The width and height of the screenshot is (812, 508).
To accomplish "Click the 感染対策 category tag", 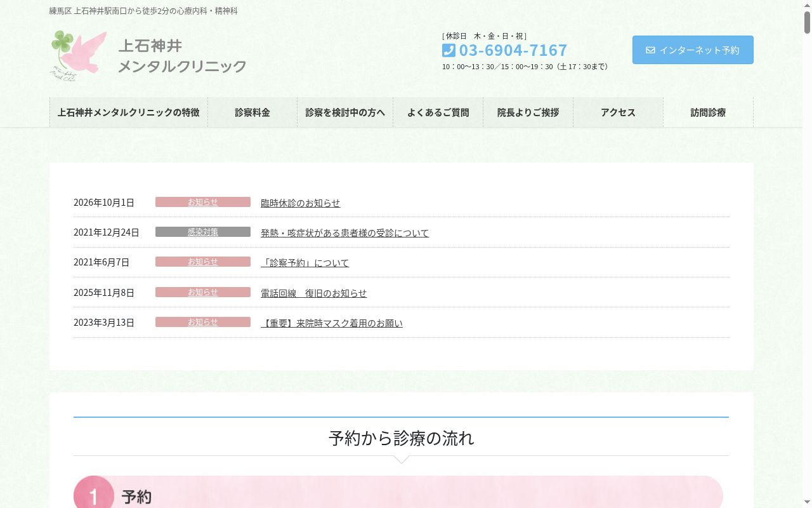I will (x=203, y=232).
